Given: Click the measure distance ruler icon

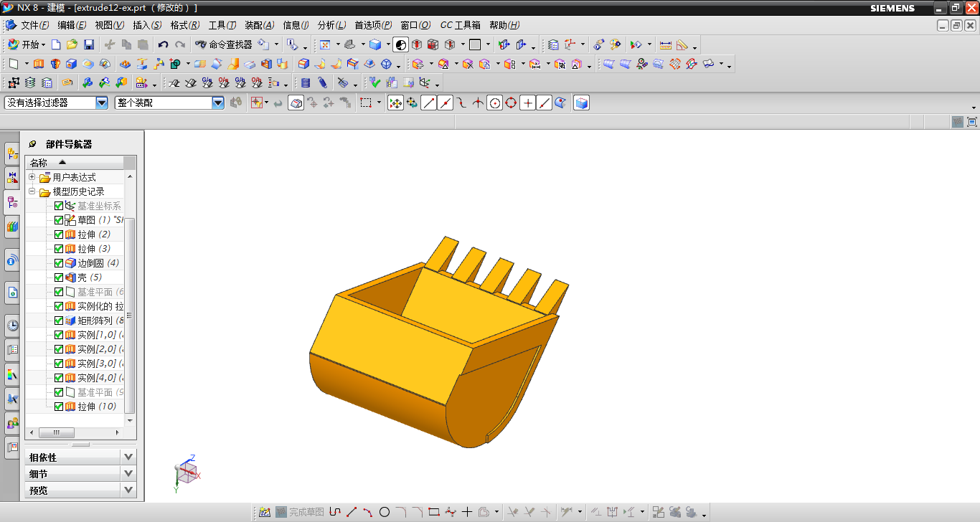Looking at the screenshot, I should (x=665, y=44).
